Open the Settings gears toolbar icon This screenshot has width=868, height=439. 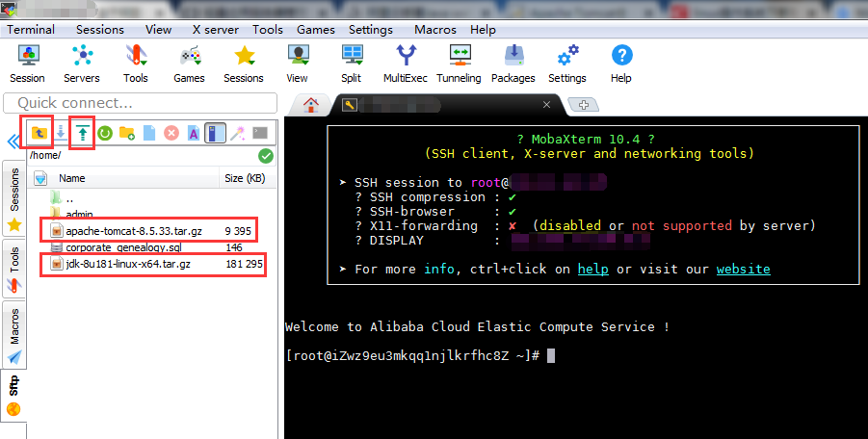point(567,65)
